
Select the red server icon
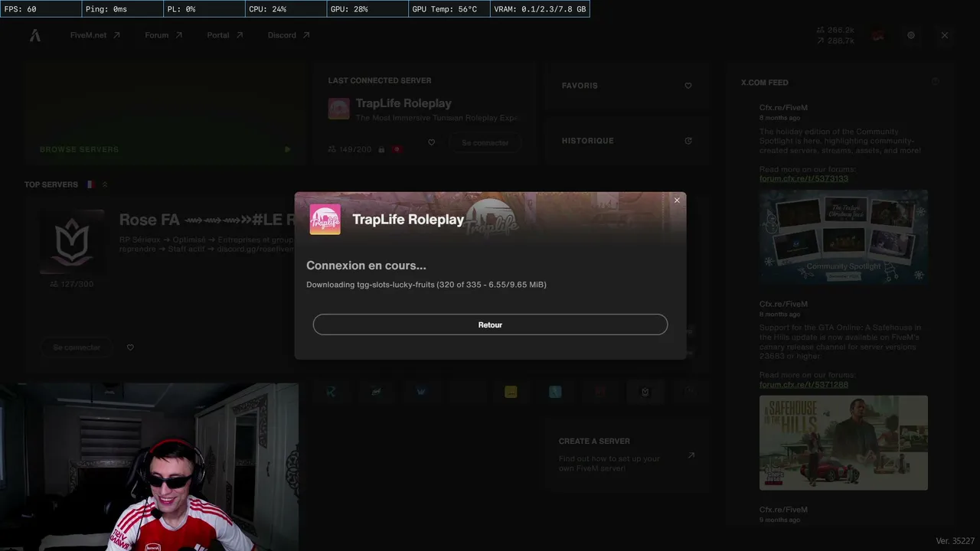pyautogui.click(x=600, y=392)
